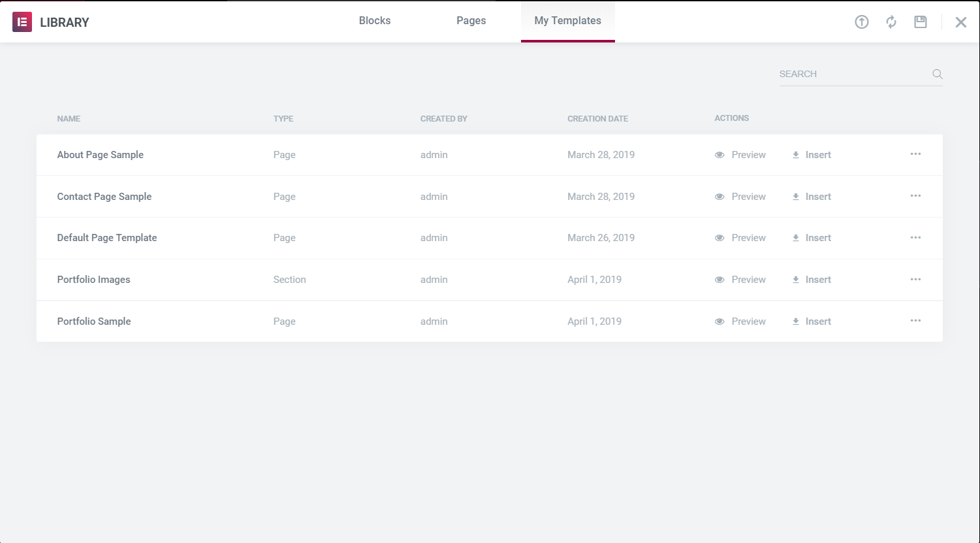Insert the Contact Page Sample template
The height and width of the screenshot is (543, 980).
coord(812,197)
